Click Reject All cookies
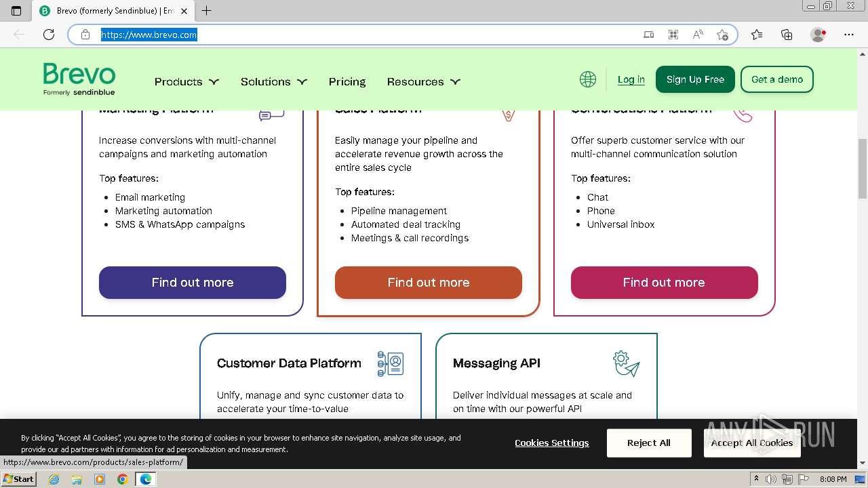Viewport: 868px width, 488px height. click(649, 443)
